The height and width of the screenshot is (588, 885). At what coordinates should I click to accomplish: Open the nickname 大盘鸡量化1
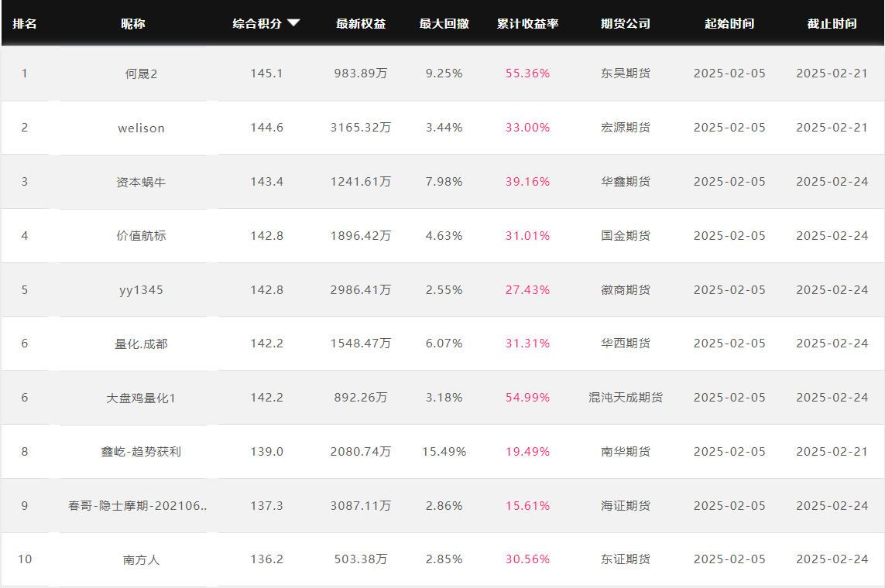141,398
